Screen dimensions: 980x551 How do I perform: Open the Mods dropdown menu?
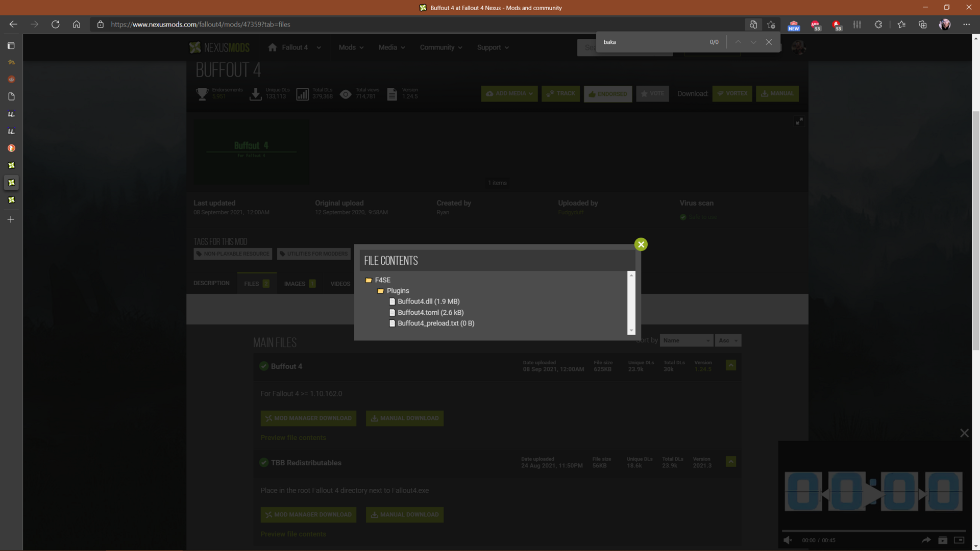tap(351, 47)
